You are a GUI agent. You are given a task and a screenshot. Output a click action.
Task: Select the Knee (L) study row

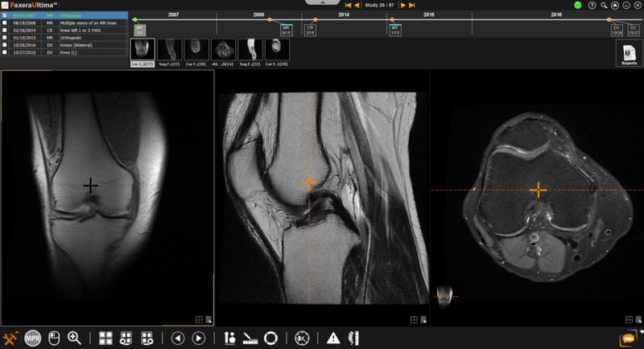(x=64, y=51)
